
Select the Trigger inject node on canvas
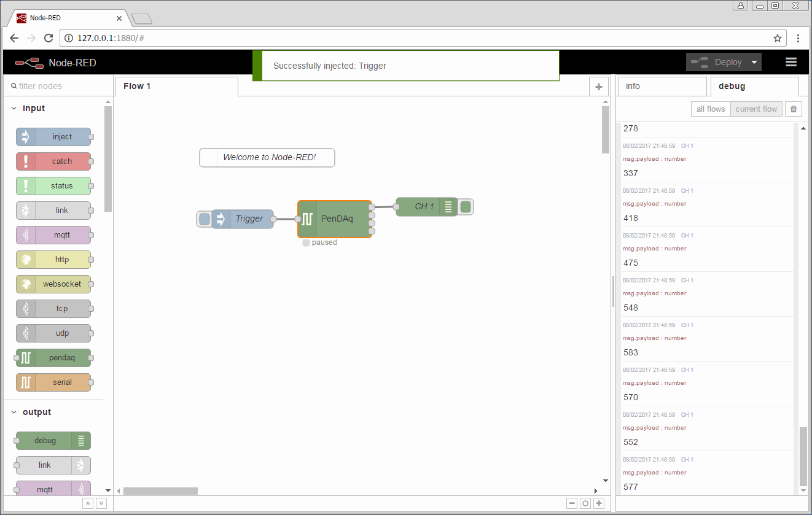(243, 219)
